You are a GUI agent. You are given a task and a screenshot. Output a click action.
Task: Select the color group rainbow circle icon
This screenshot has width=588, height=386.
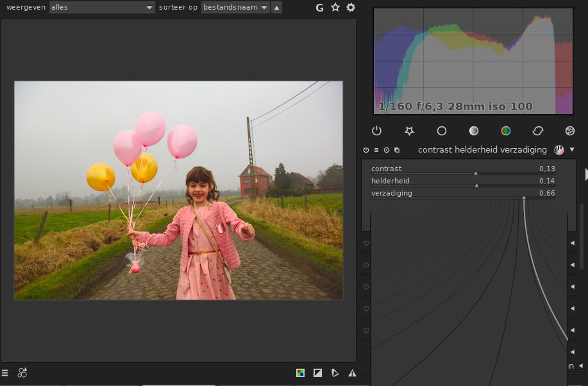tap(506, 131)
